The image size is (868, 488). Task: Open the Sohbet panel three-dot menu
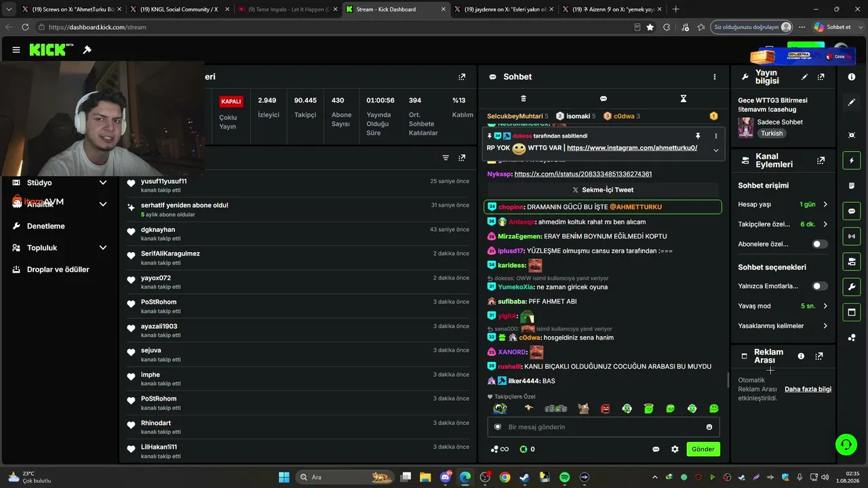tap(714, 77)
